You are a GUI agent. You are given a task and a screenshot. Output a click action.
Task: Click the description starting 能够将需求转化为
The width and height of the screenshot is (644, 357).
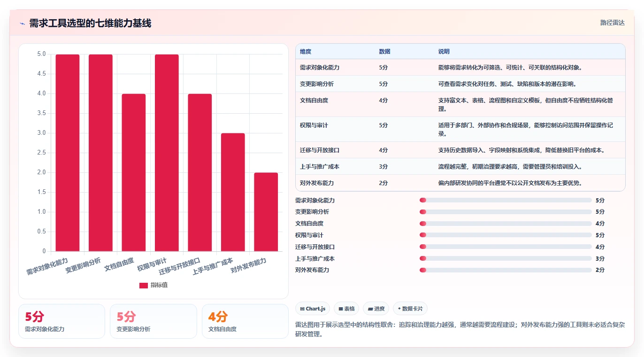coord(510,68)
